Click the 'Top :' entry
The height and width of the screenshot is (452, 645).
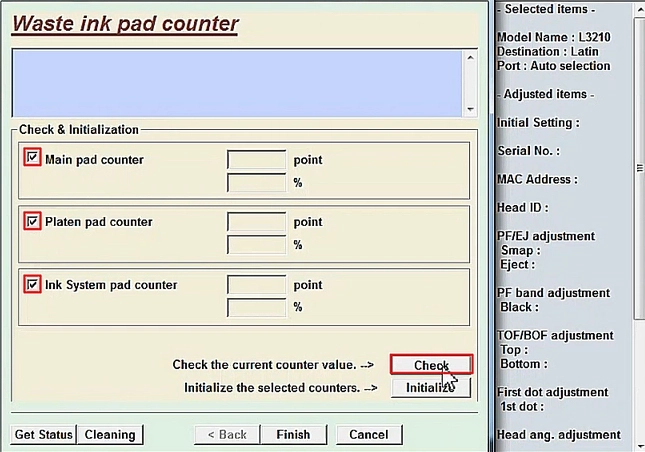point(514,350)
